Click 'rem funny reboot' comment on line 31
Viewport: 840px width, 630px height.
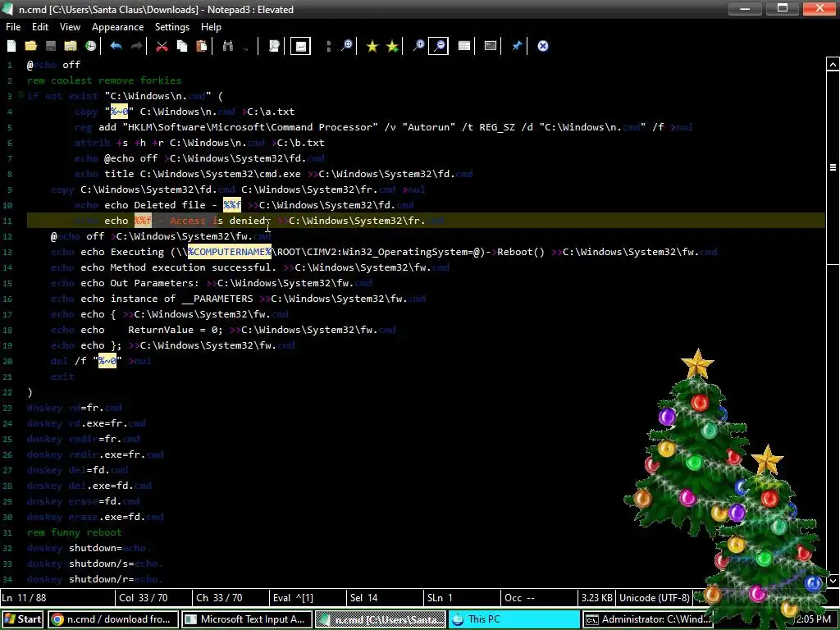[75, 532]
